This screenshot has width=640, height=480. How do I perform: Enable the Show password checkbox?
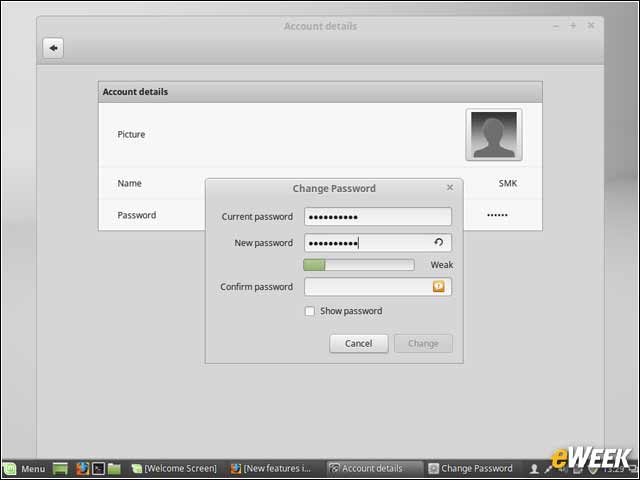pos(310,311)
